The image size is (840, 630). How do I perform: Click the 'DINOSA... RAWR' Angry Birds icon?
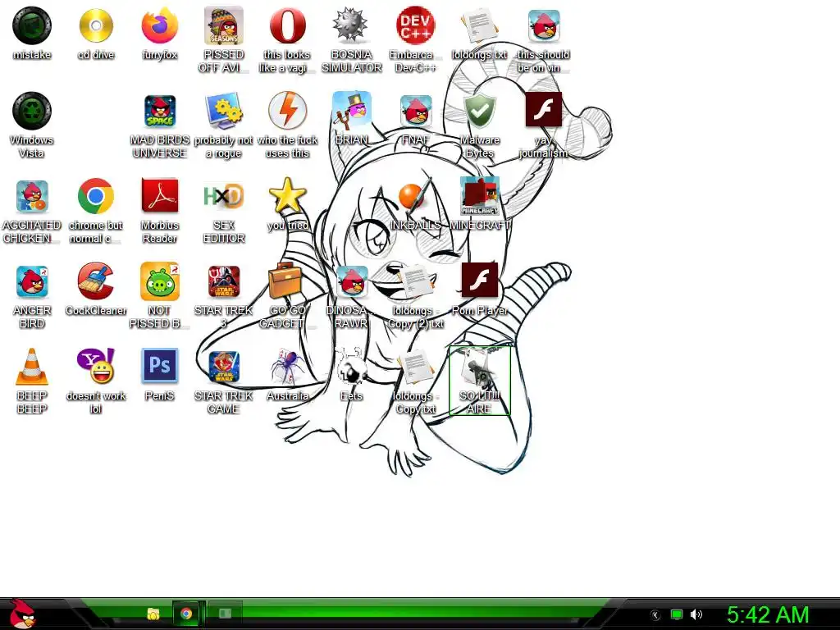(351, 281)
